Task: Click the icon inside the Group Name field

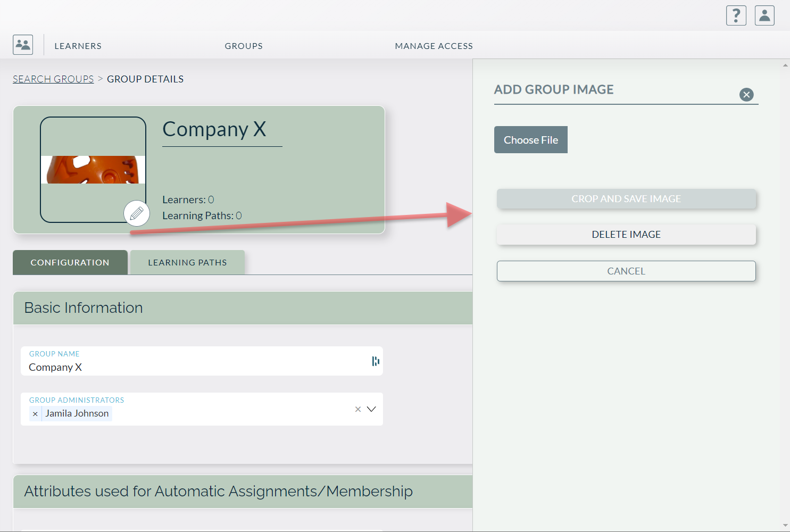Action: (376, 361)
